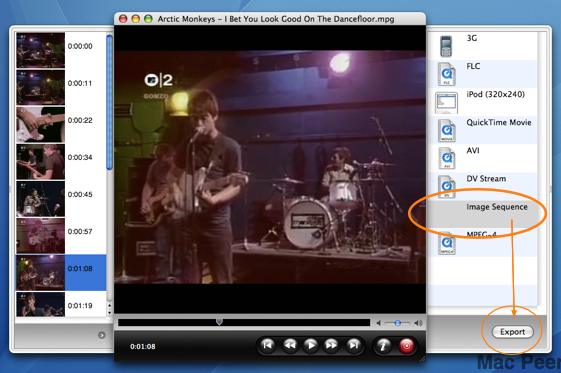Select the thumbnail at 0:00:45

[40, 199]
